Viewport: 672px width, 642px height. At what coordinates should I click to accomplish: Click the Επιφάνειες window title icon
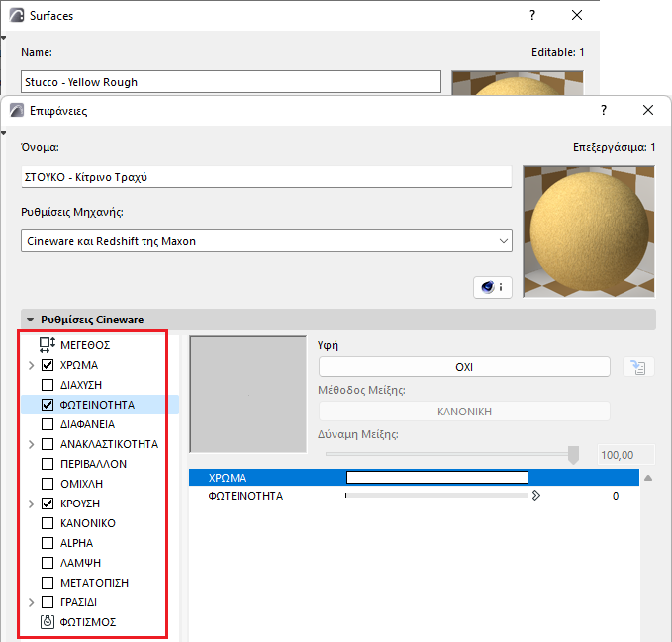click(x=17, y=110)
